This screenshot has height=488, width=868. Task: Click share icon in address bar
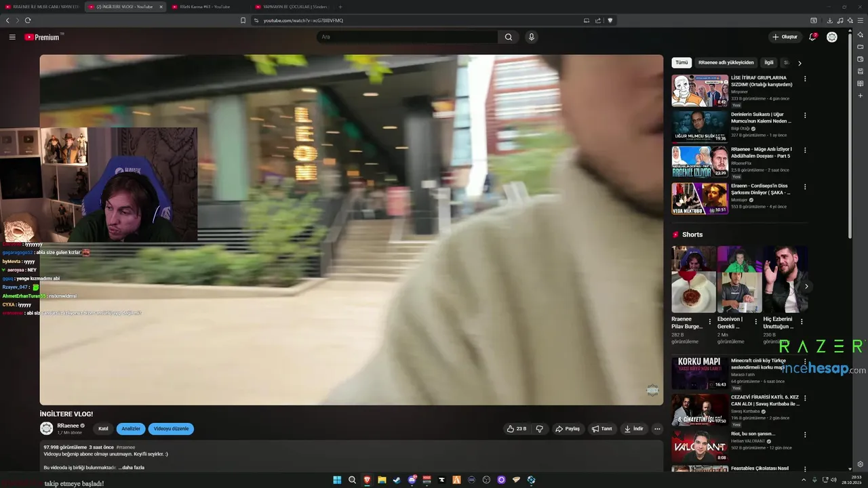(x=598, y=20)
